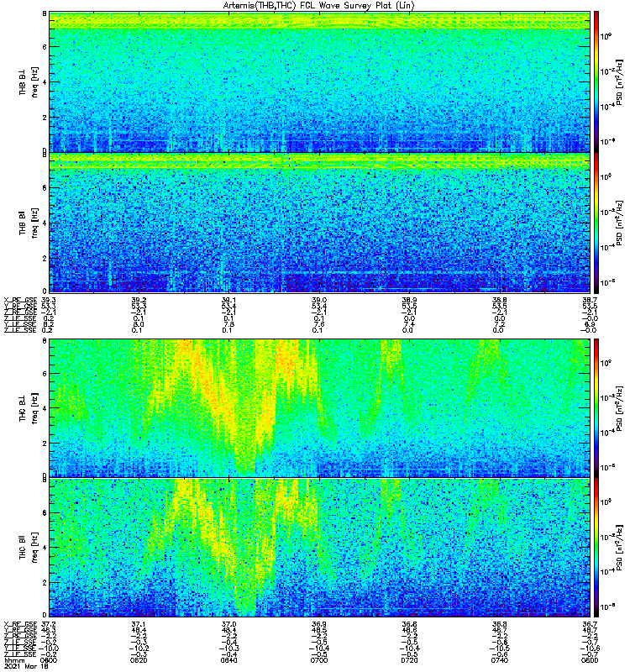The width and height of the screenshot is (630, 672).
Task: Click the 36.7 value in the THC X_RE_GSE row
Action: pyautogui.click(x=590, y=624)
